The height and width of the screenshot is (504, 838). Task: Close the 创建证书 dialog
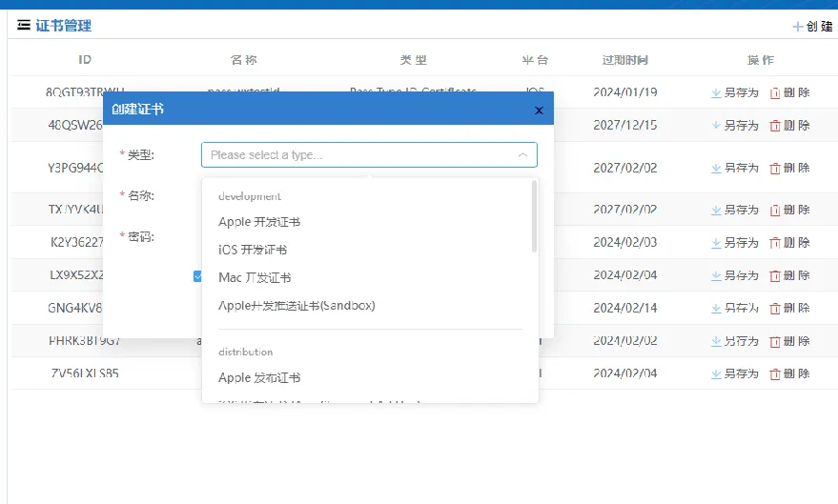539,110
